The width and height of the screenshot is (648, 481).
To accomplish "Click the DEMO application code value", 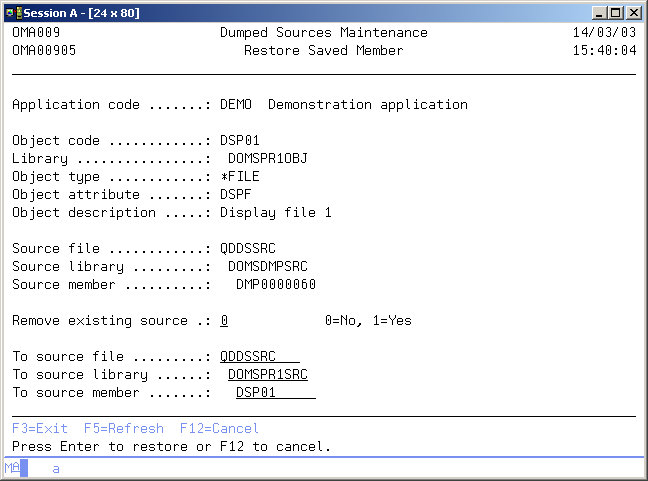I will coord(236,105).
